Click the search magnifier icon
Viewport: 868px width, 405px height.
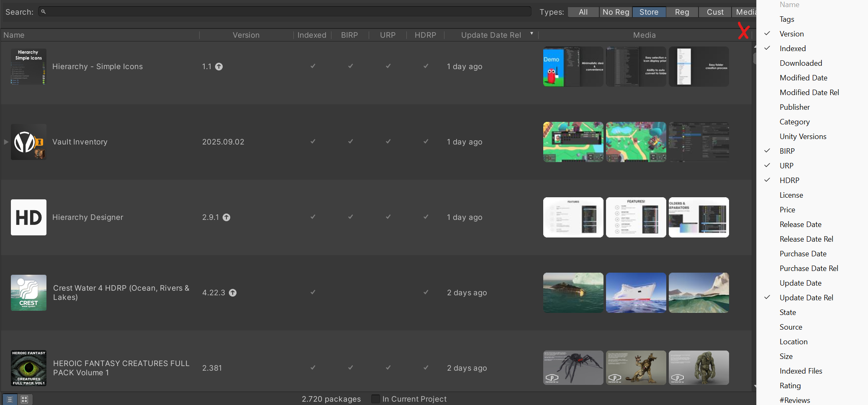[x=43, y=12]
